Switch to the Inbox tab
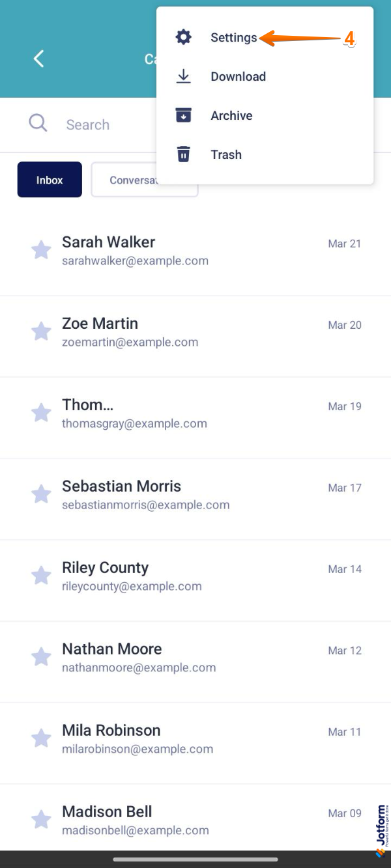This screenshot has height=868, width=391. 49,180
